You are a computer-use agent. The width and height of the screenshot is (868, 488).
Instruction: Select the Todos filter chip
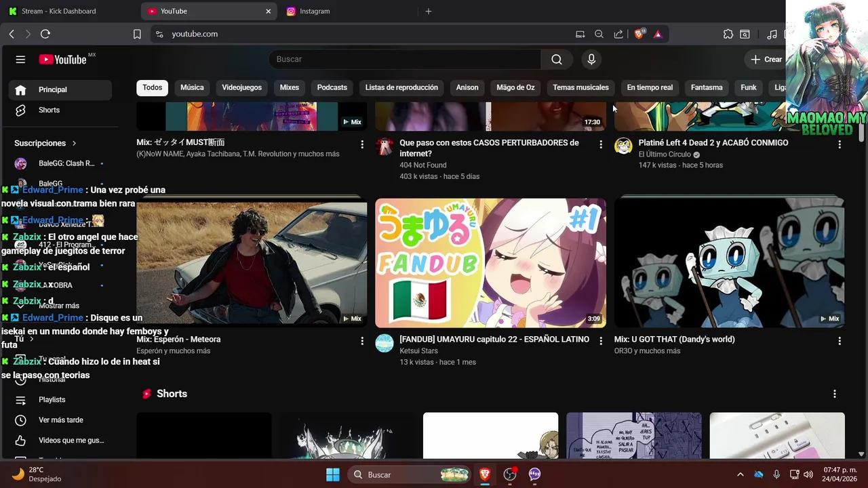tap(153, 87)
